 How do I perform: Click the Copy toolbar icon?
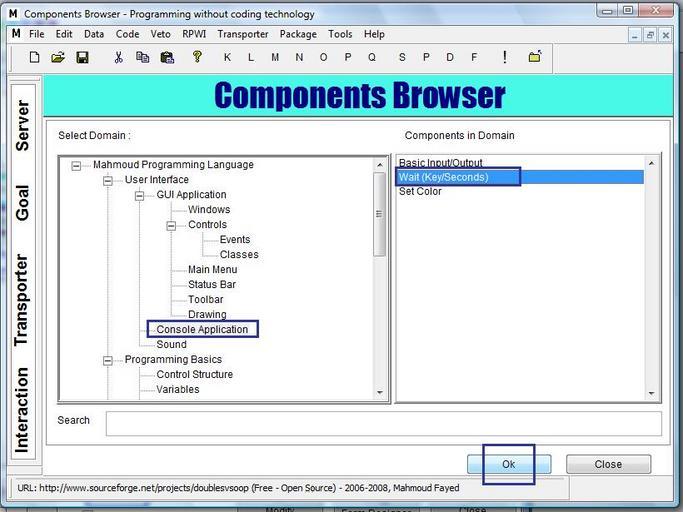tap(142, 57)
